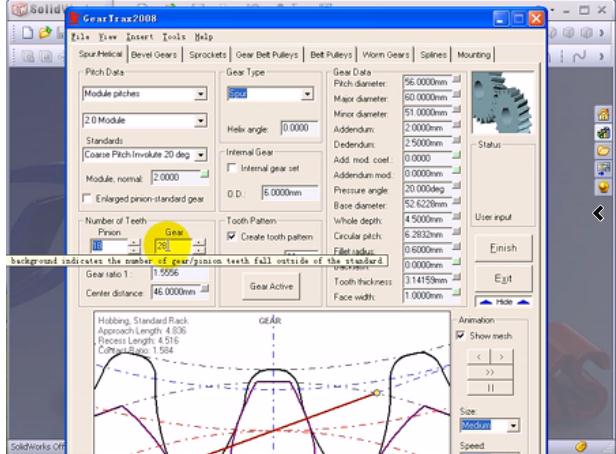Step animation backward with < button
Screen dimensions: 616x454
(478, 357)
